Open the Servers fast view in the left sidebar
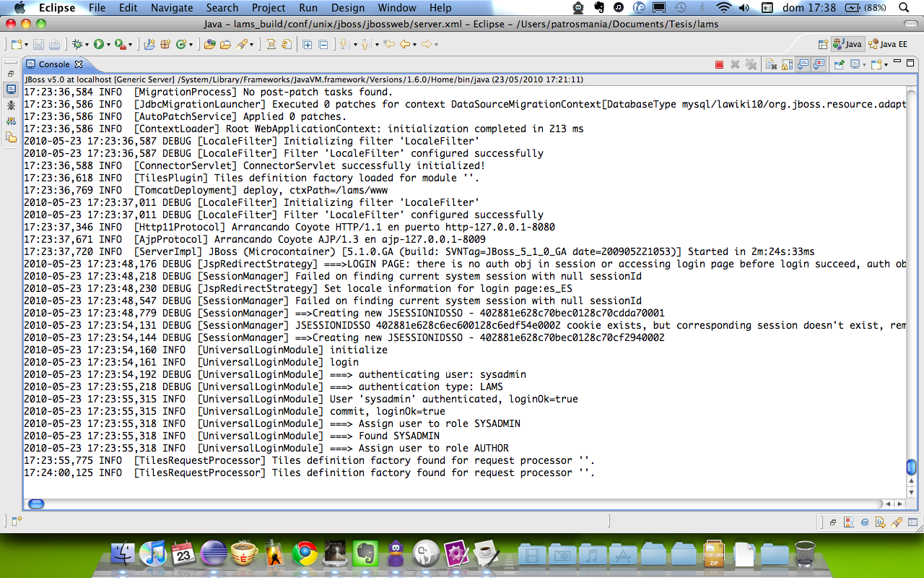Image resolution: width=924 pixels, height=578 pixels. click(11, 121)
